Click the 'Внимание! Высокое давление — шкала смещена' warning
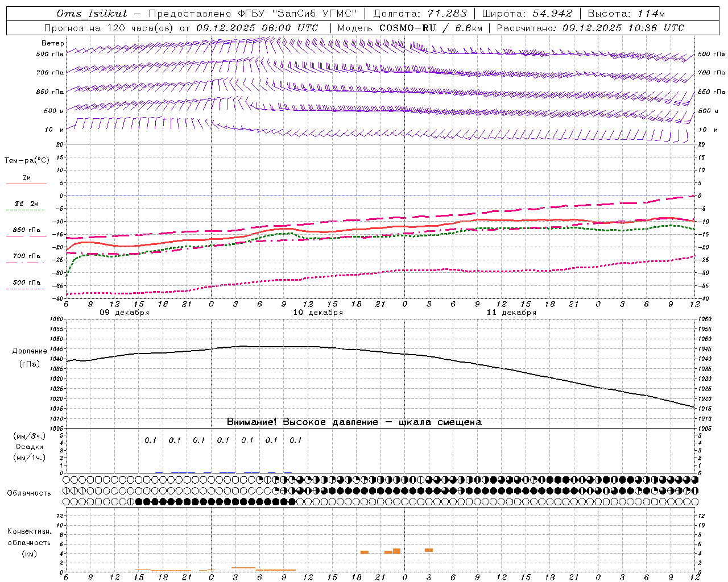The image size is (728, 582). [354, 422]
